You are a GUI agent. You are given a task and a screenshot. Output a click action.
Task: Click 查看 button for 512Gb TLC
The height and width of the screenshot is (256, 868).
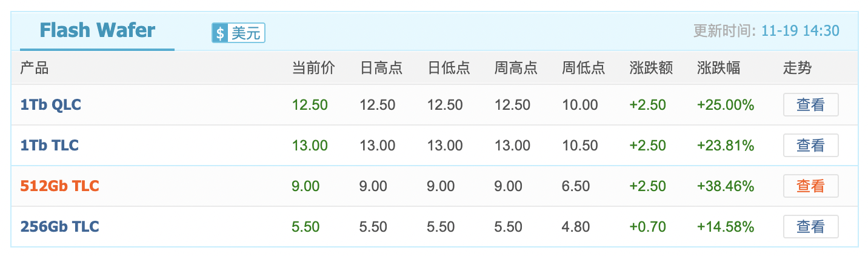click(810, 186)
